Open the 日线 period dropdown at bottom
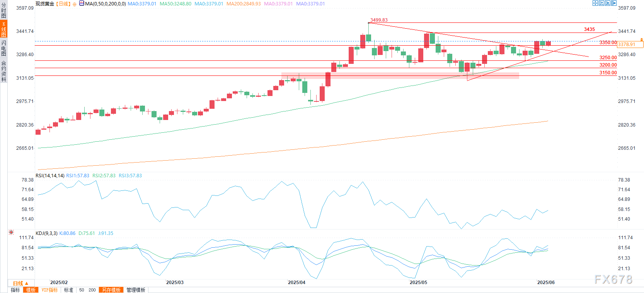Screen dimensions: 644x293 [x=21, y=283]
